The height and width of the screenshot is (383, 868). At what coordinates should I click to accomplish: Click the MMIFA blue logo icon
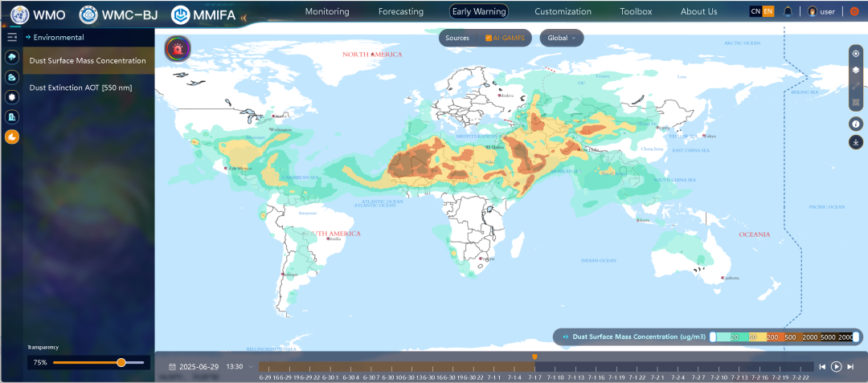(x=180, y=14)
